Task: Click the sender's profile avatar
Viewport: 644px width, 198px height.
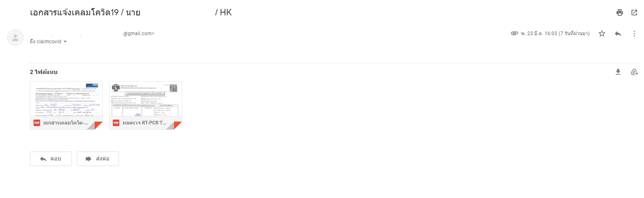Action: click(15, 38)
